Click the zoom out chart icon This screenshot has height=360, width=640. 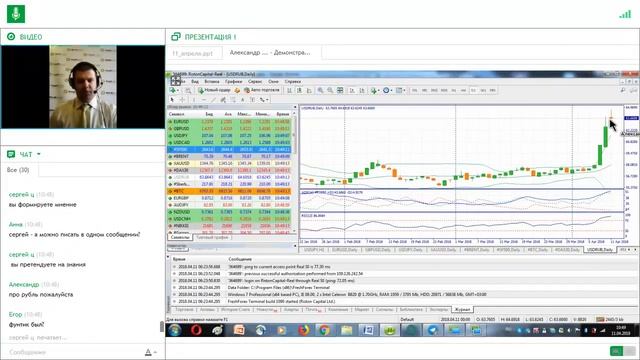click(x=330, y=90)
